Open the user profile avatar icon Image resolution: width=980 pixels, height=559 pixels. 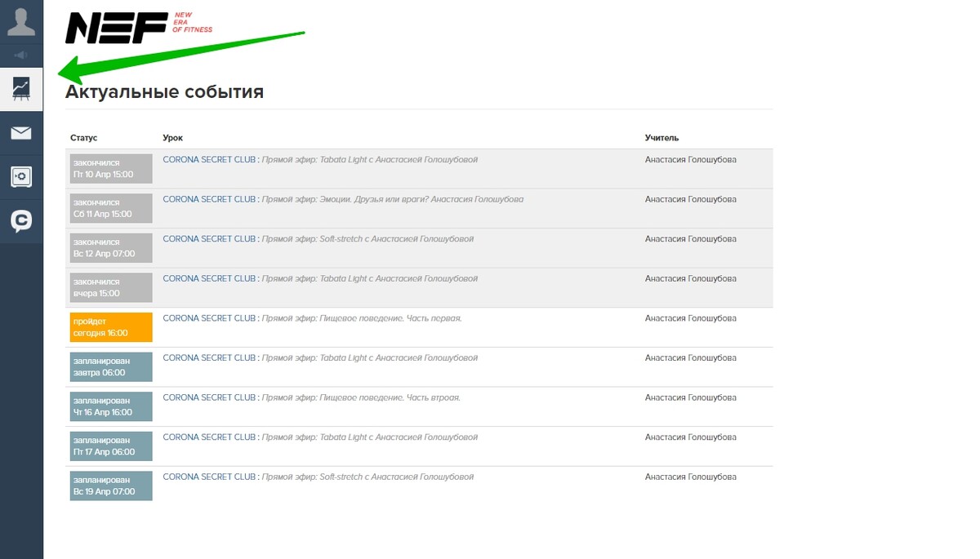click(21, 22)
